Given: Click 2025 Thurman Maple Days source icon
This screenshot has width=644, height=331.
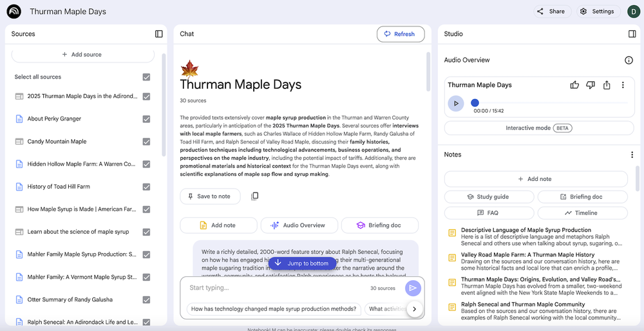Looking at the screenshot, I should coord(19,96).
